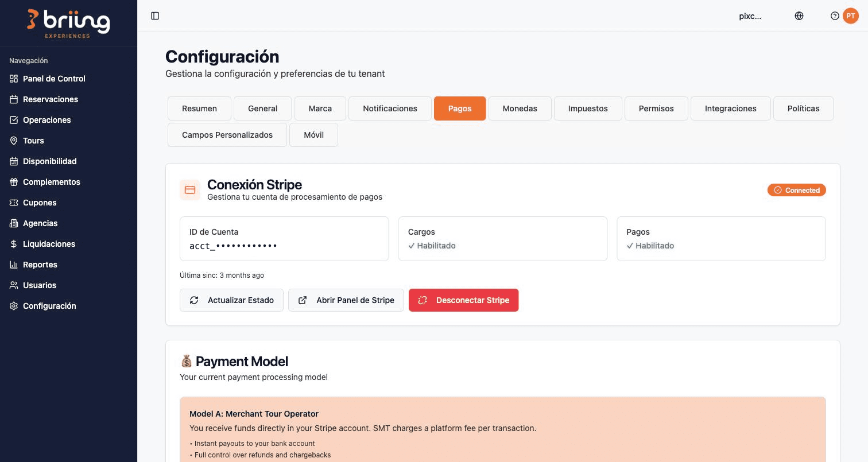
Task: Select the Notificaciones tab
Action: click(x=390, y=108)
